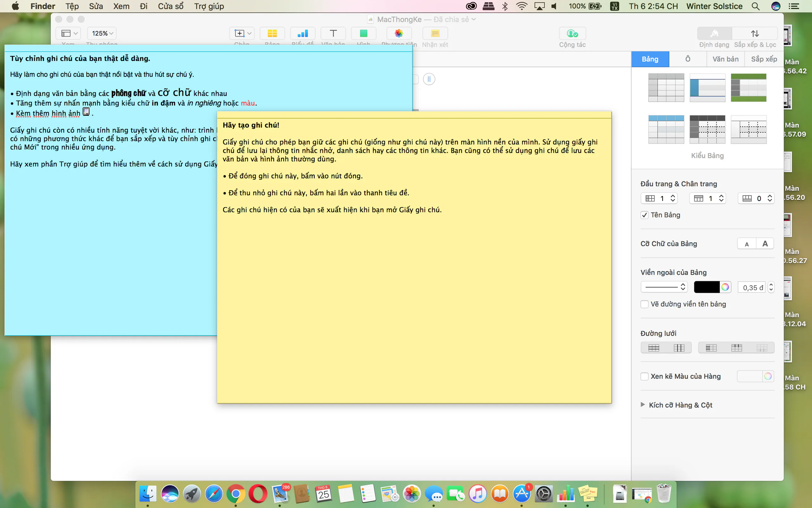
Task: Open the Xem view options dropdown
Action: (x=69, y=33)
